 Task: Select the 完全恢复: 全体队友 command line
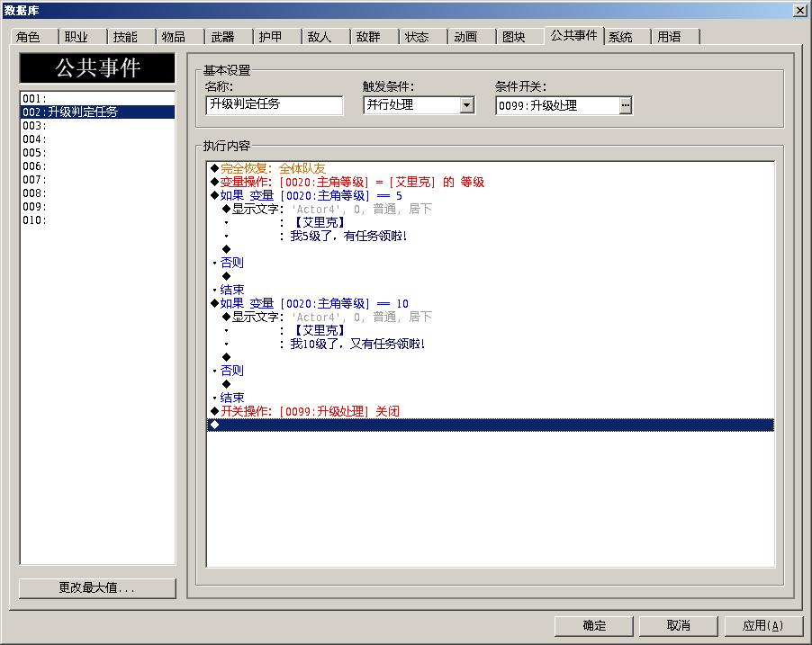coord(490,168)
